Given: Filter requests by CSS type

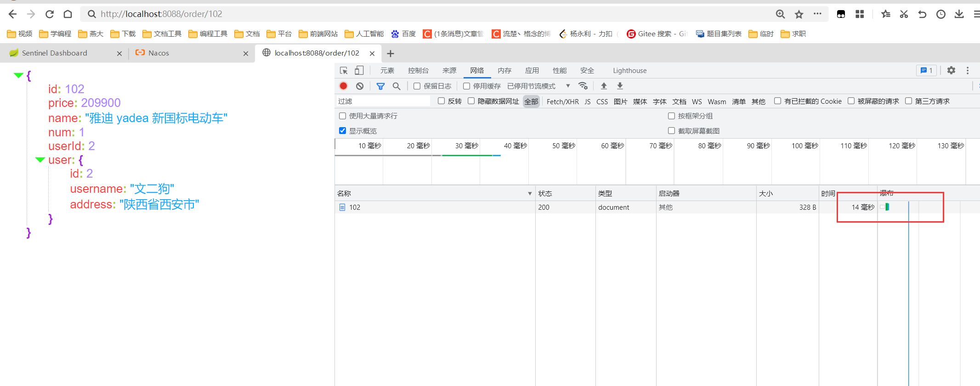Looking at the screenshot, I should 602,101.
